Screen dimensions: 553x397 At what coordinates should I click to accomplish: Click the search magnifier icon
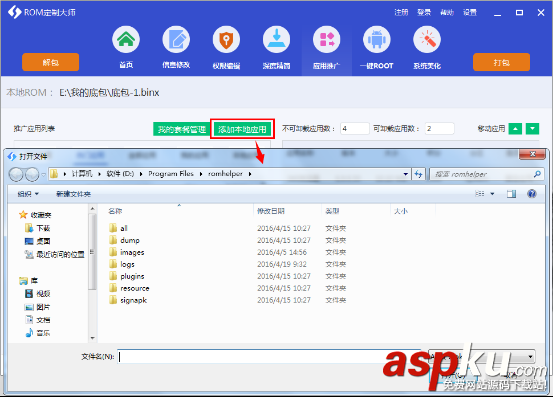tap(537, 174)
